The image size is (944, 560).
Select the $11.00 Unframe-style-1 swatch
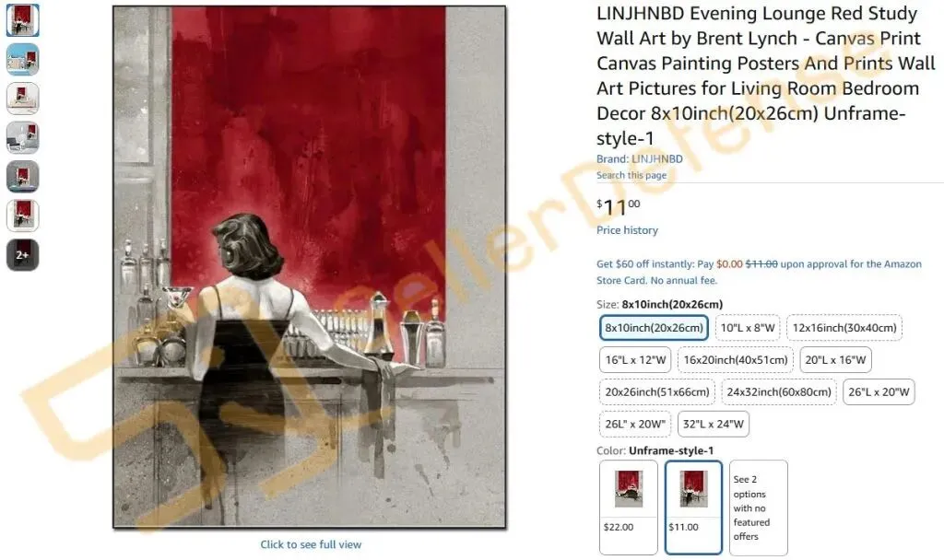point(693,507)
